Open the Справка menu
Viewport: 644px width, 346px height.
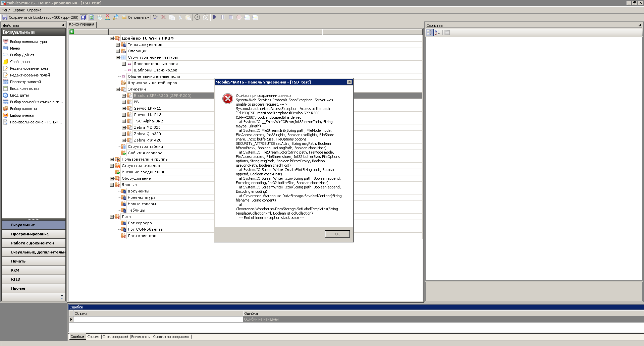(x=34, y=10)
